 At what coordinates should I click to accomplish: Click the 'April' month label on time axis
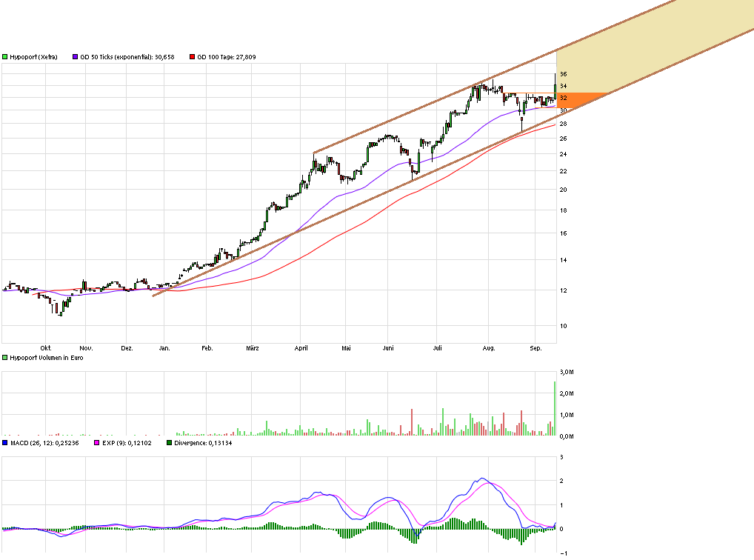[x=301, y=348]
